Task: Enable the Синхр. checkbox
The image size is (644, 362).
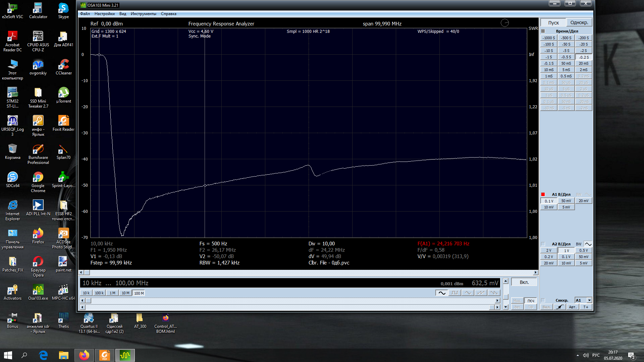Action: (543, 300)
